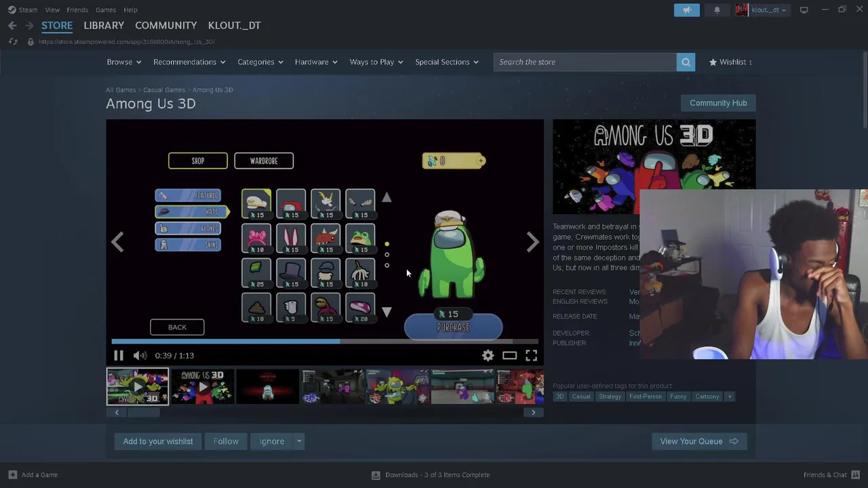
Task: Open the klout_dt account dropdown
Action: click(768, 9)
